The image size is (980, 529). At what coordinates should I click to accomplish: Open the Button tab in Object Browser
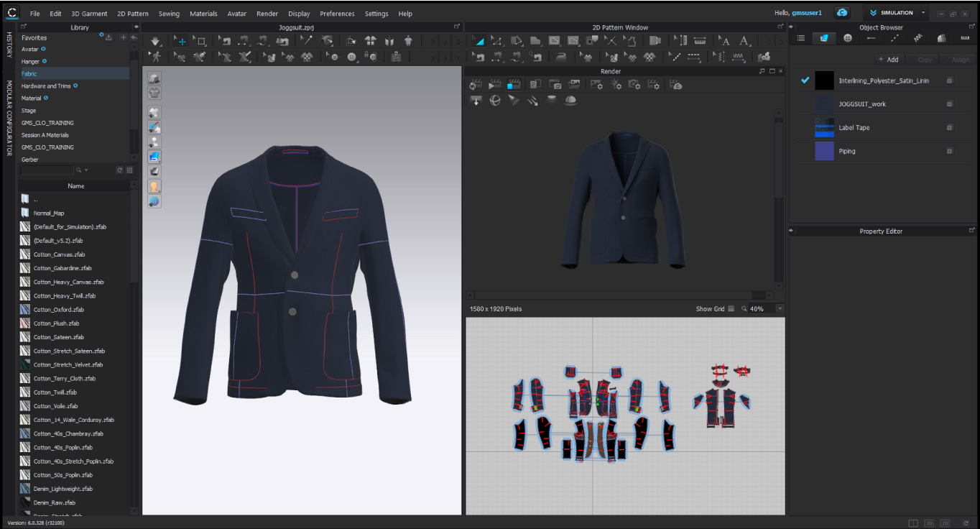[848, 38]
